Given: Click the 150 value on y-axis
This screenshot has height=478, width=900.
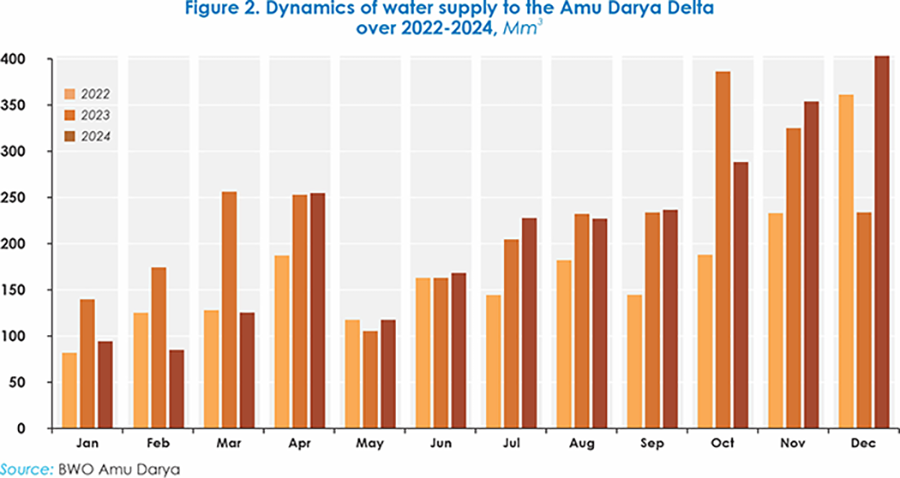Looking at the screenshot, I should [13, 290].
